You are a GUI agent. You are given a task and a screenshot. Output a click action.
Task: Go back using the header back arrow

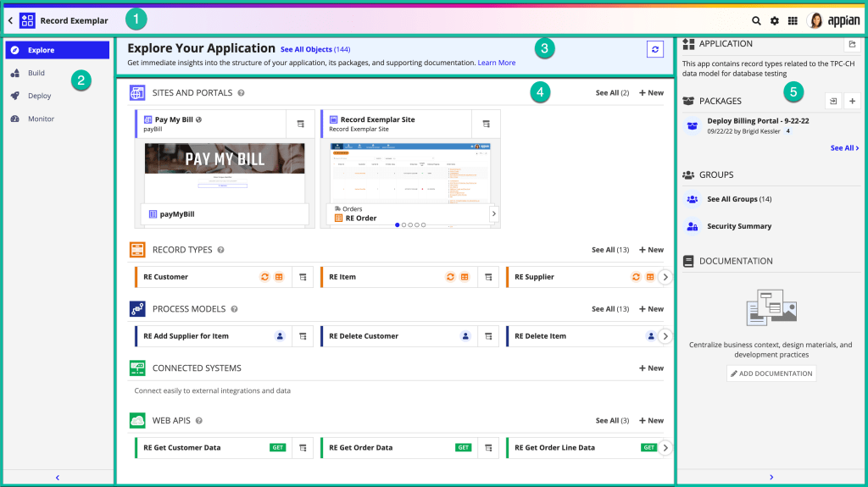coord(10,20)
